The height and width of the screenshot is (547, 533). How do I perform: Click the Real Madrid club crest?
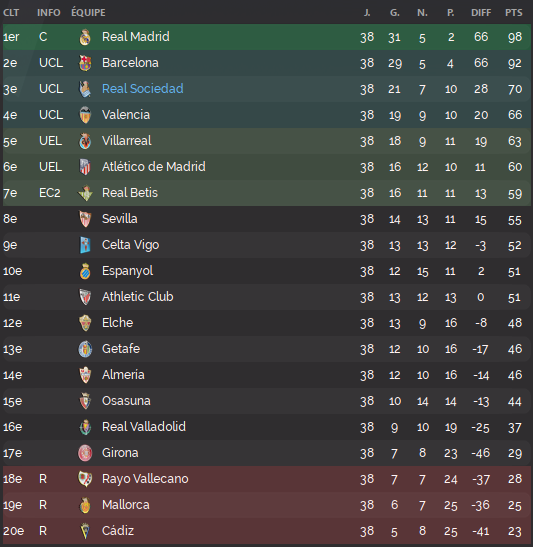(85, 37)
